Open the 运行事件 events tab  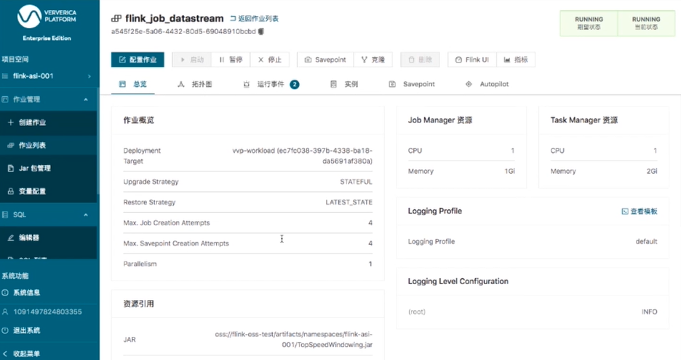271,84
